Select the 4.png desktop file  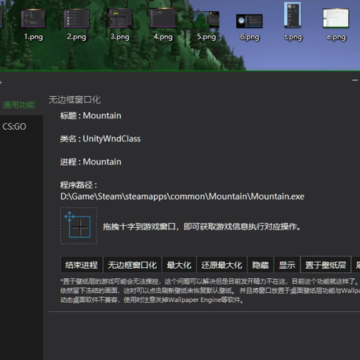[x=163, y=25]
